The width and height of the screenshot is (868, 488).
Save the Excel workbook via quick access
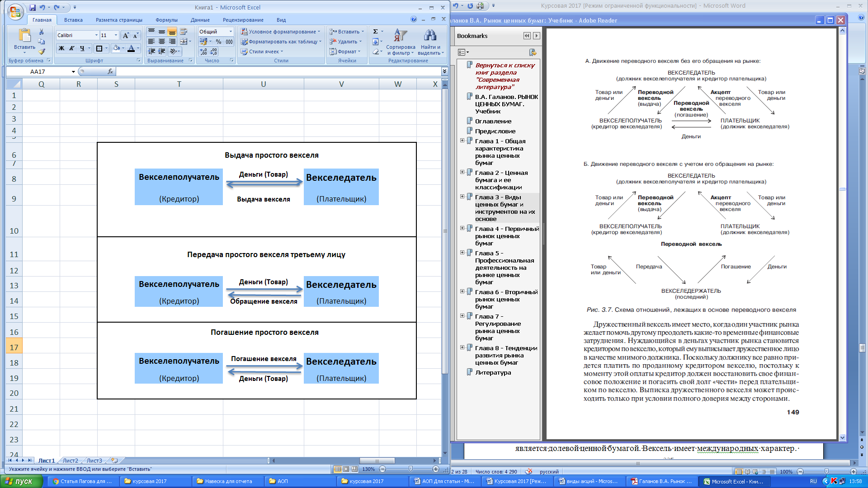(32, 8)
